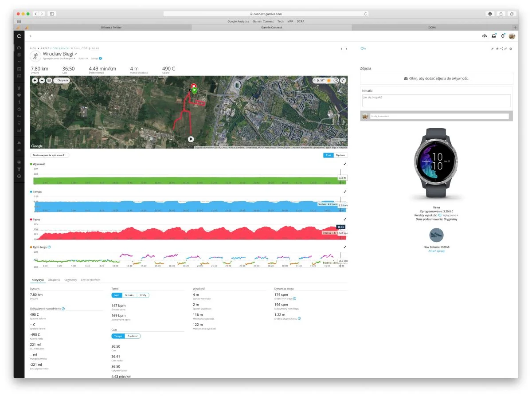Open the activity settings gear
Screen dimensions: 532x396
[x=511, y=48]
